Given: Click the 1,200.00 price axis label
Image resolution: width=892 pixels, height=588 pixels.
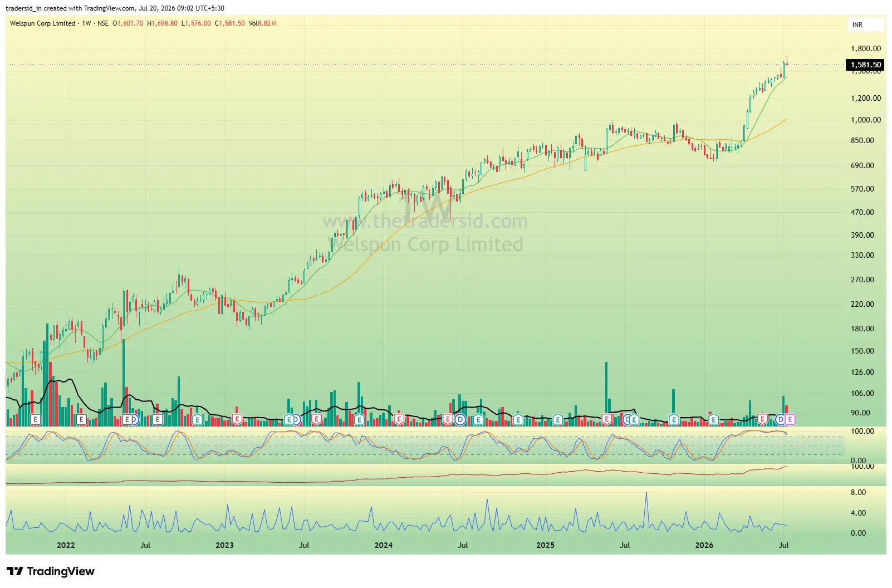Looking at the screenshot, I should point(866,98).
